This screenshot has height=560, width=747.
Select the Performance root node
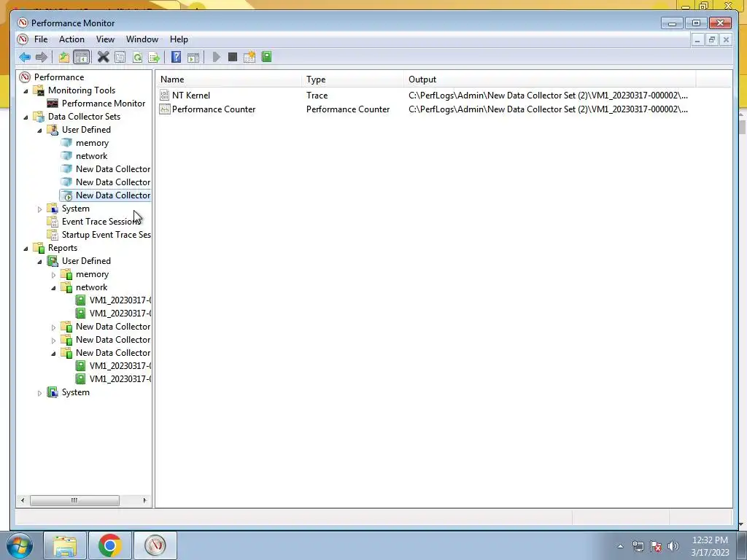(59, 77)
